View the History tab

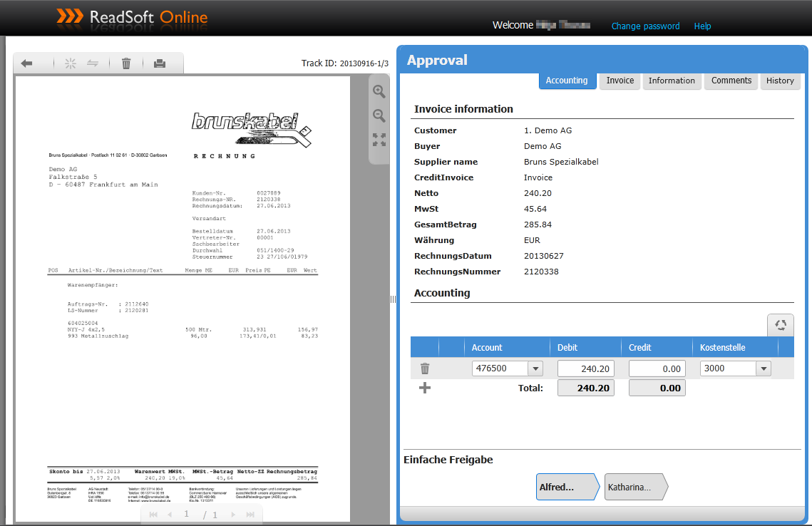tap(780, 81)
